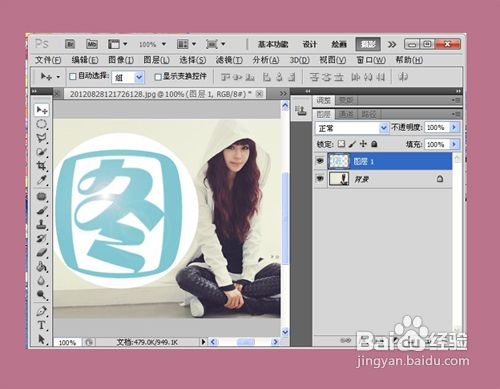500x389 pixels.
Task: Click the auto-align layers icon
Action: tap(403, 77)
